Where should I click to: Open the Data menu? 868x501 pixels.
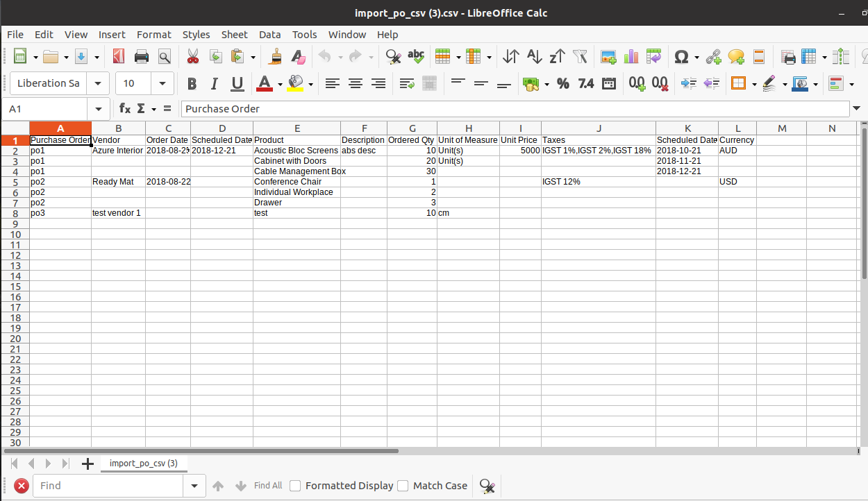pyautogui.click(x=270, y=34)
